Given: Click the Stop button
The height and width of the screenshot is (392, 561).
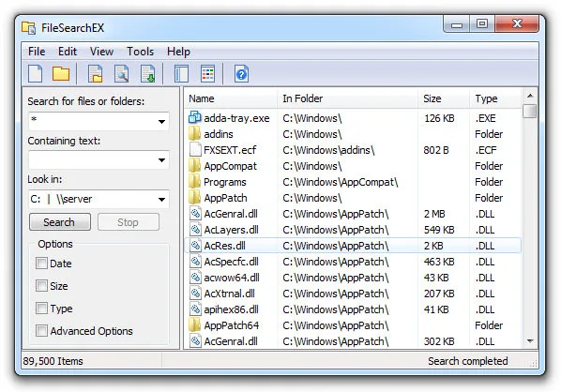Looking at the screenshot, I should pos(129,222).
